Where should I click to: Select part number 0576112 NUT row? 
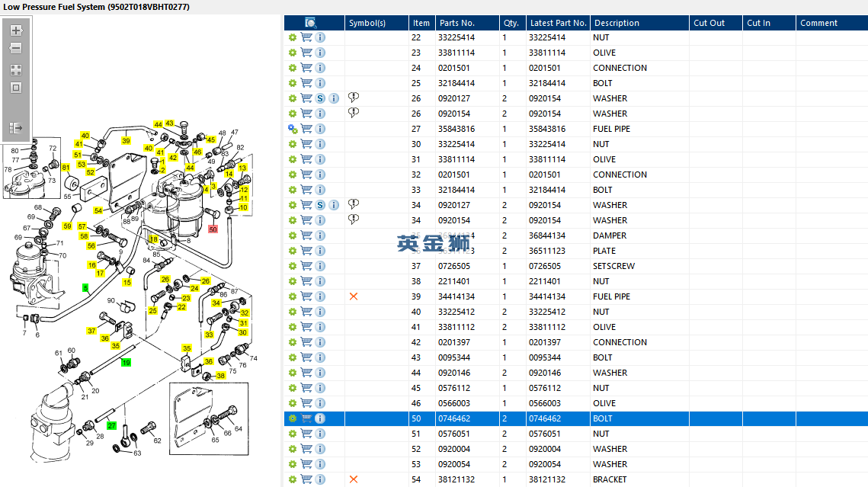[454, 388]
